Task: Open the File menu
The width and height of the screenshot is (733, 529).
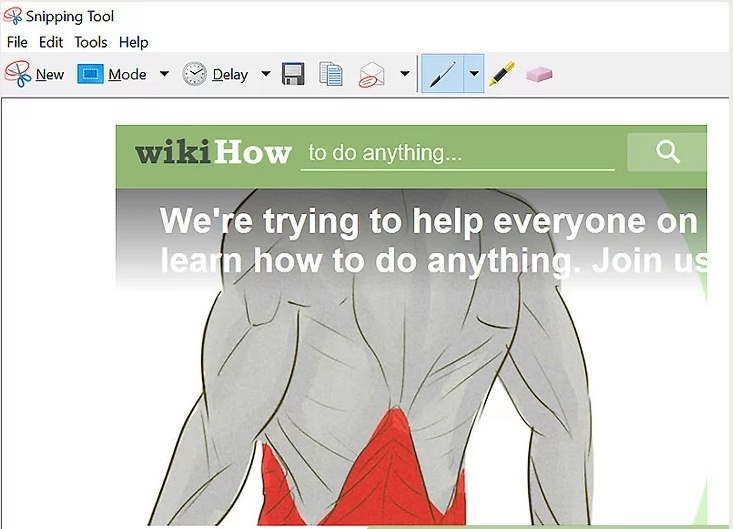Action: click(17, 43)
